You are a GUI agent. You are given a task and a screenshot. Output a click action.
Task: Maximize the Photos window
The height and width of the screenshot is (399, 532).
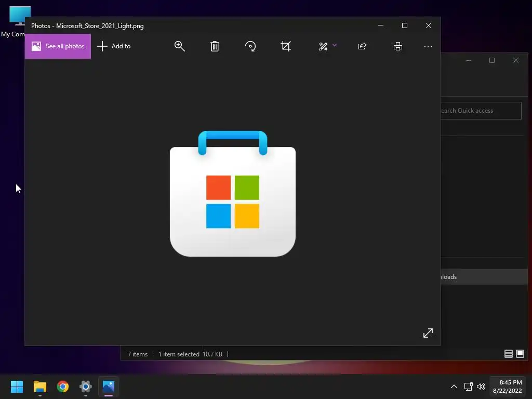click(x=404, y=25)
